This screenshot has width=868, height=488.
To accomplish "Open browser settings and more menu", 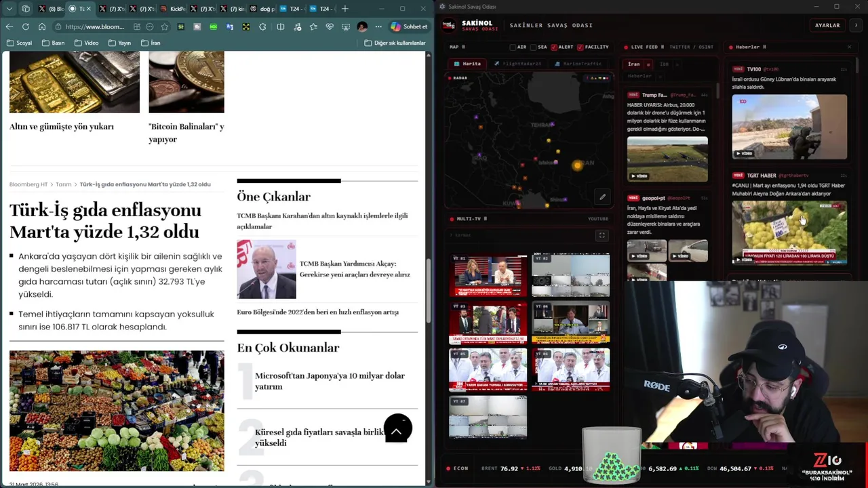I will tap(378, 26).
